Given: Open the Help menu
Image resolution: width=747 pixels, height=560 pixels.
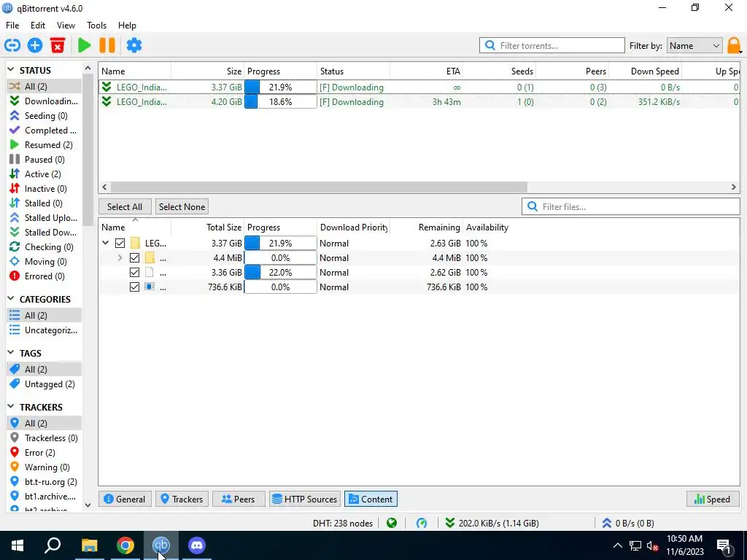Looking at the screenshot, I should [x=127, y=26].
